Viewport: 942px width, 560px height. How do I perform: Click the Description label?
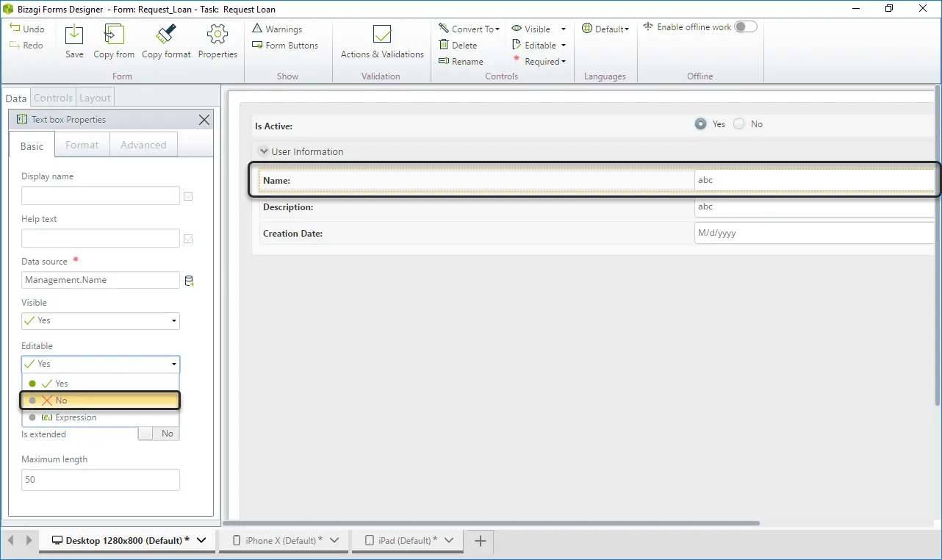(288, 207)
